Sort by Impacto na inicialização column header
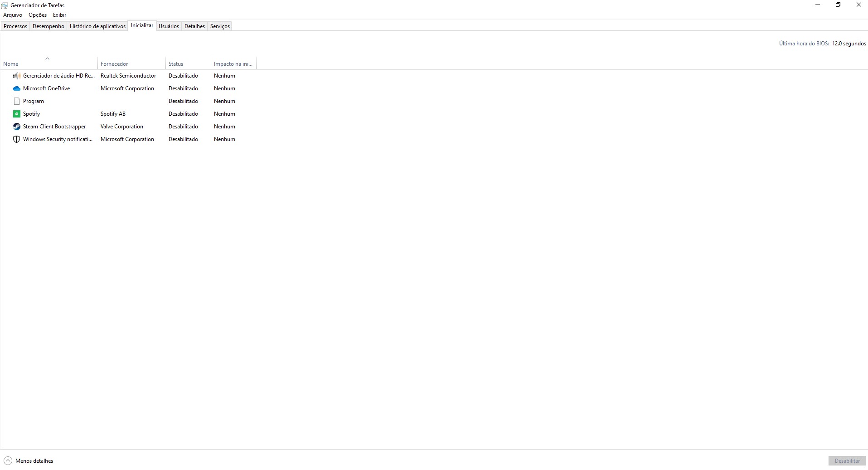 pos(233,64)
